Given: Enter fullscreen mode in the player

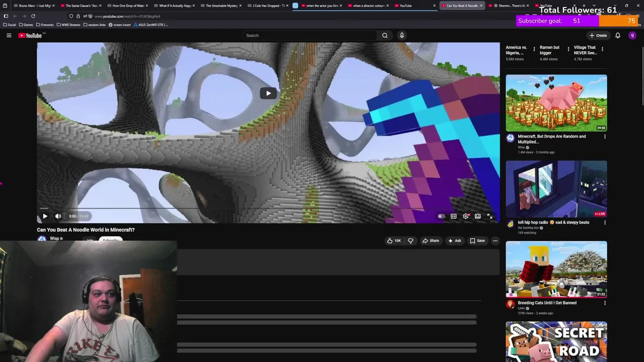Looking at the screenshot, I should tap(490, 216).
